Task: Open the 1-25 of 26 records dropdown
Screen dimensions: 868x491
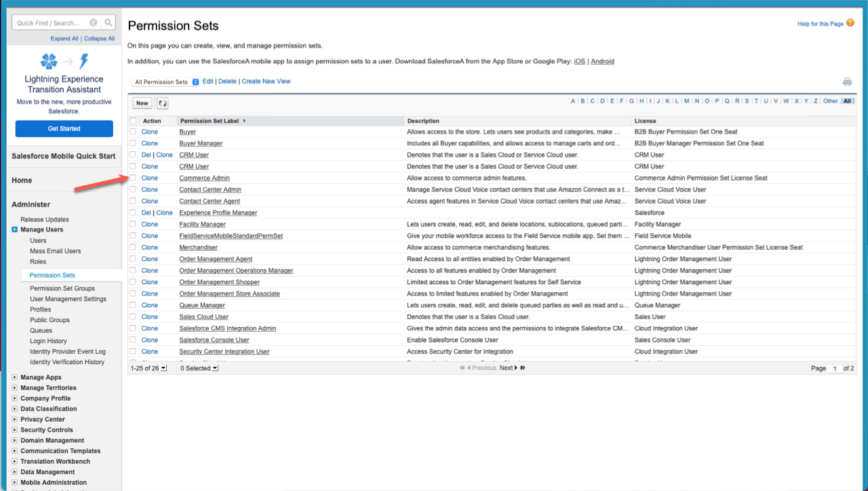Action: 149,368
